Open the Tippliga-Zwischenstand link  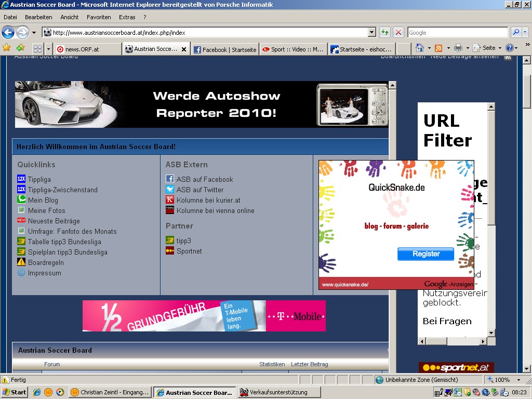click(63, 190)
